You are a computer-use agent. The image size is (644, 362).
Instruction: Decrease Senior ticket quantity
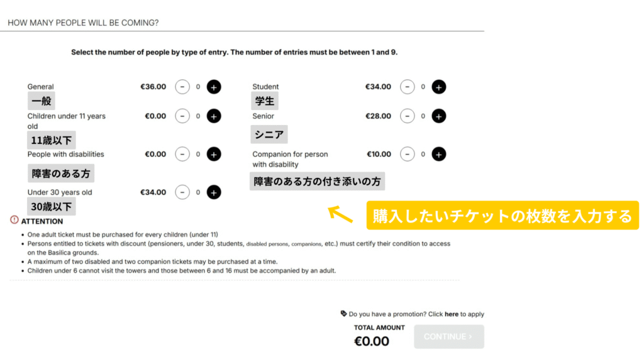pos(408,116)
